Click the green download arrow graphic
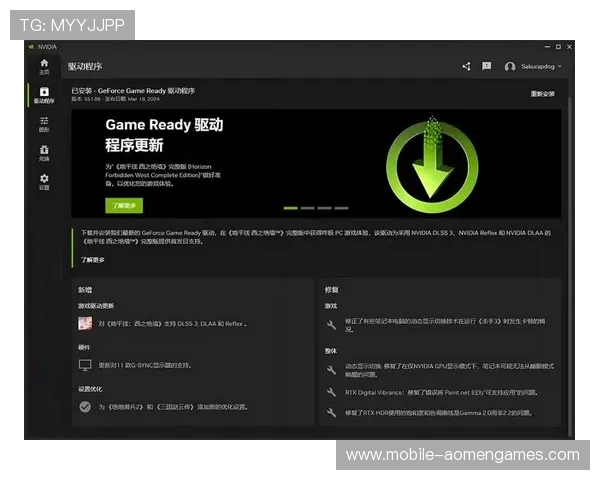Viewport: 600px width, 480px height. (x=432, y=165)
